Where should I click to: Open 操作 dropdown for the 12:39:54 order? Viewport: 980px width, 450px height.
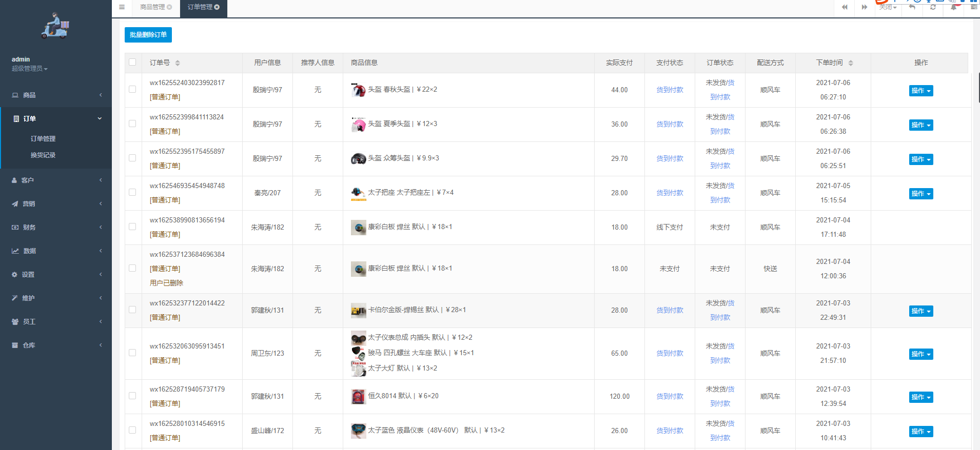pyautogui.click(x=921, y=397)
